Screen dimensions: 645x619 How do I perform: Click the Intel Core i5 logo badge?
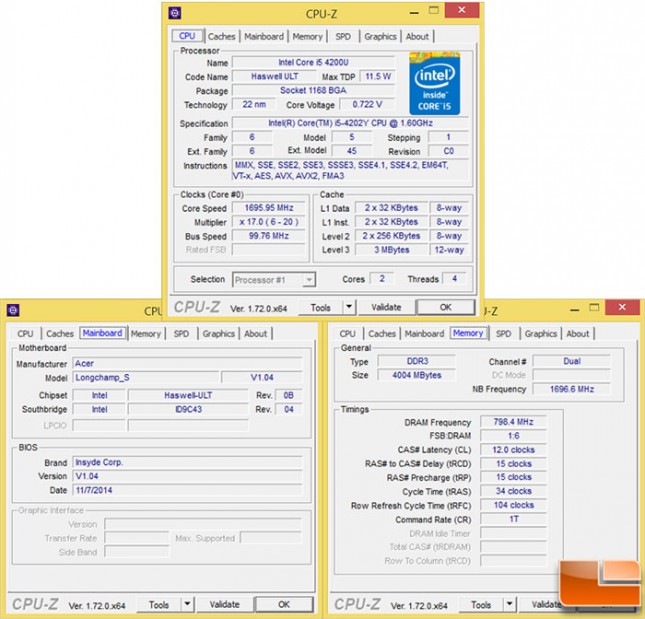coord(434,83)
